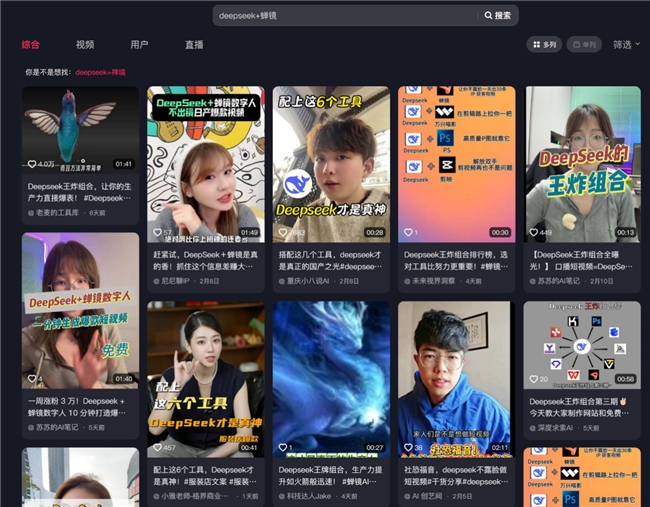This screenshot has width=650, height=507.
Task: Go to the 直播 tab
Action: 194,45
